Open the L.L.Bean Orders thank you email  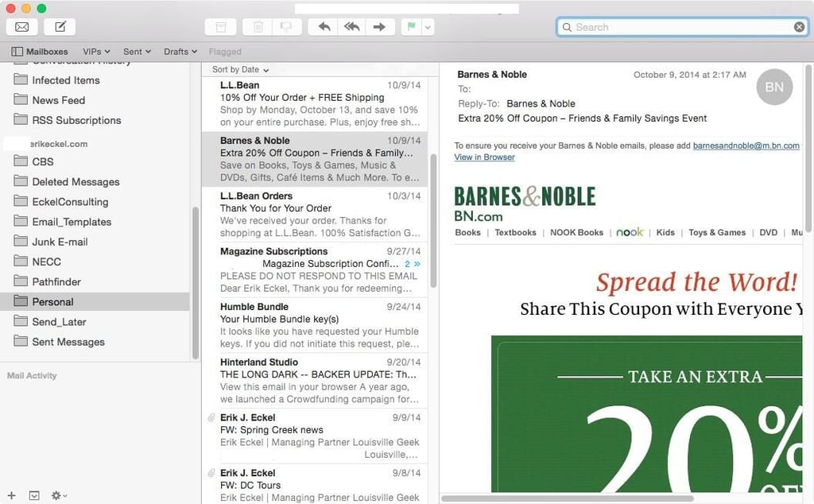(315, 215)
